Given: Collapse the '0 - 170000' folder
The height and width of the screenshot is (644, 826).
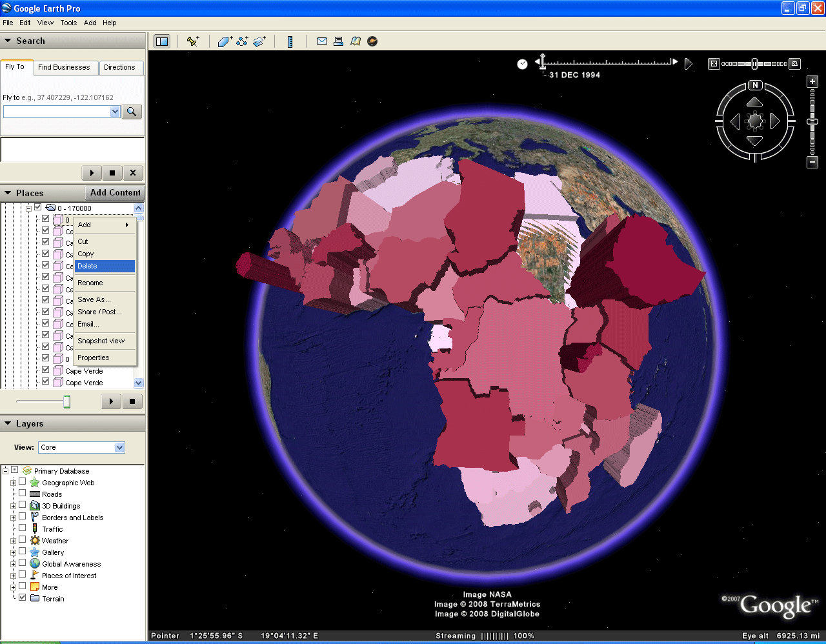Looking at the screenshot, I should click(x=28, y=208).
